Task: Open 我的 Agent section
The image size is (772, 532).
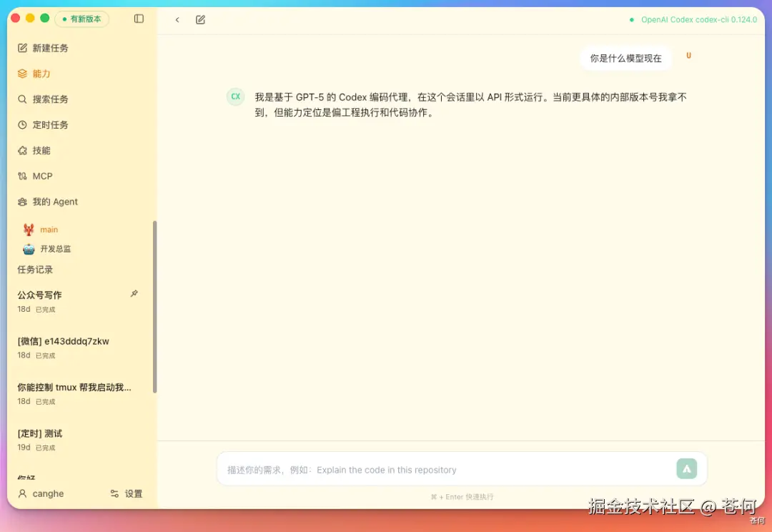Action: point(48,202)
